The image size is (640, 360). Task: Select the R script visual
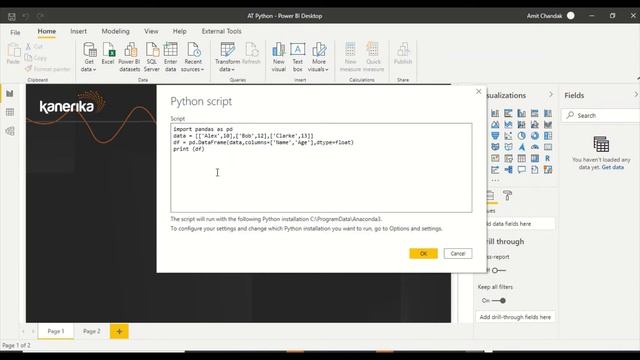click(x=548, y=158)
